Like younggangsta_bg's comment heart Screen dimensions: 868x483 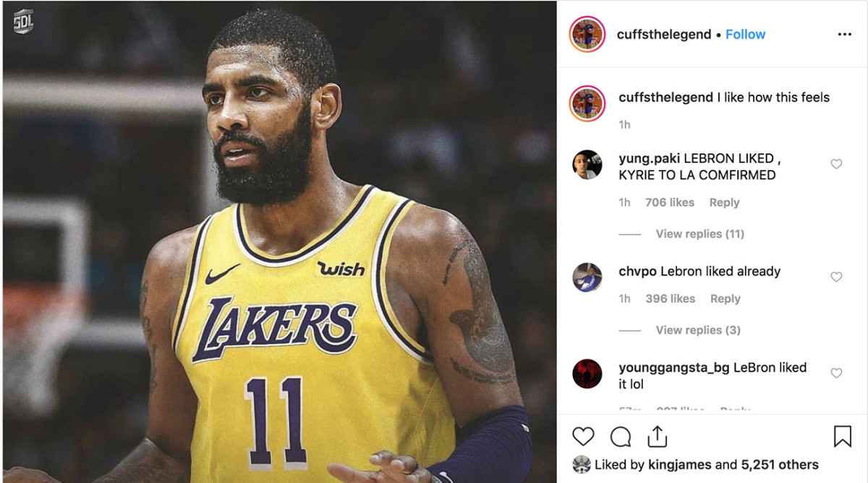pos(836,373)
